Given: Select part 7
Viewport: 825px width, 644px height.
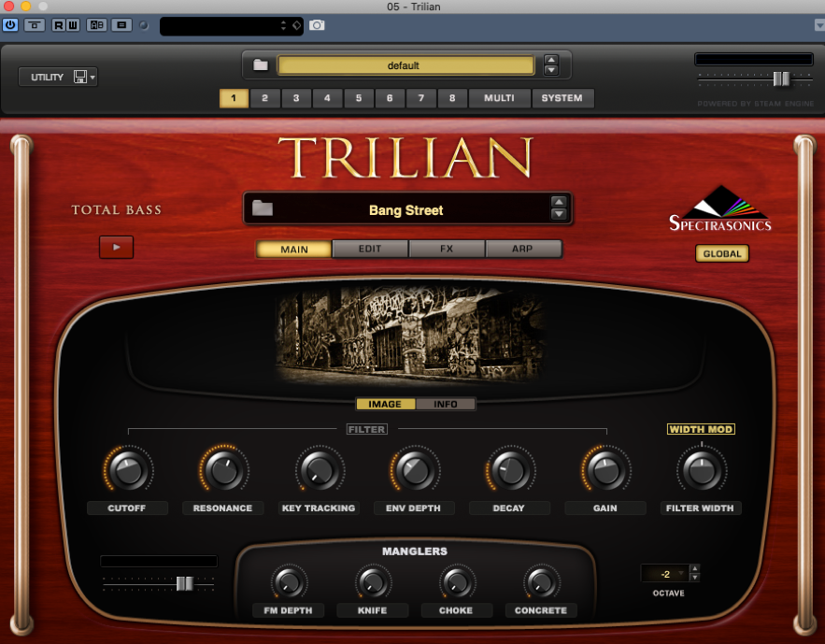Looking at the screenshot, I should 421,98.
